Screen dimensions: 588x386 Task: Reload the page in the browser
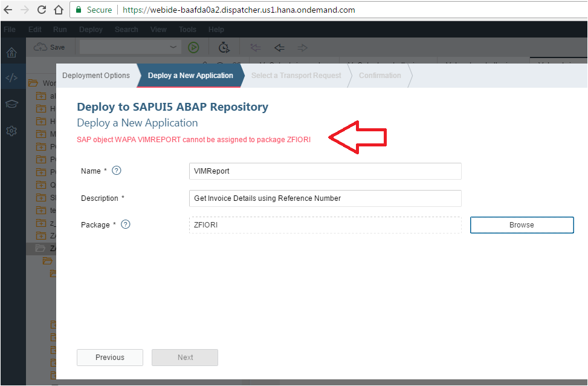pyautogui.click(x=41, y=10)
